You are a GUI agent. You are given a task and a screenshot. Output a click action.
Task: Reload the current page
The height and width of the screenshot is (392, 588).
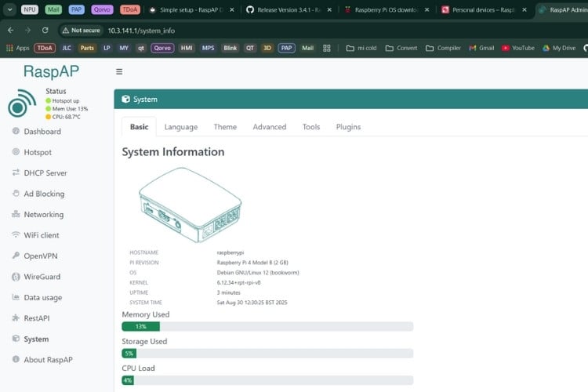[x=45, y=31]
